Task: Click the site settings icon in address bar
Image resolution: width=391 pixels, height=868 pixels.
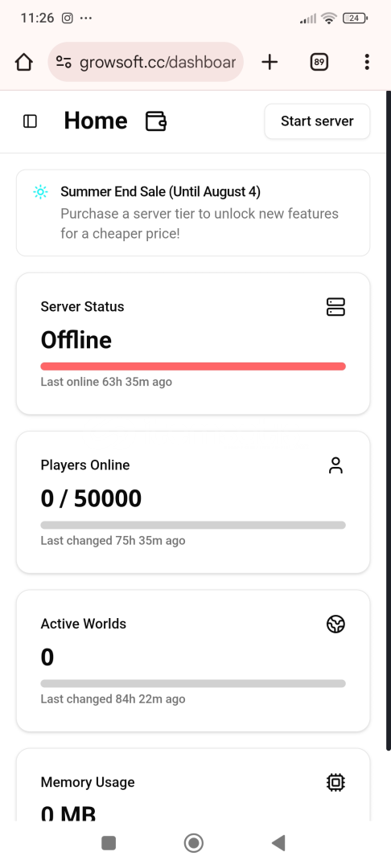Action: [x=64, y=62]
